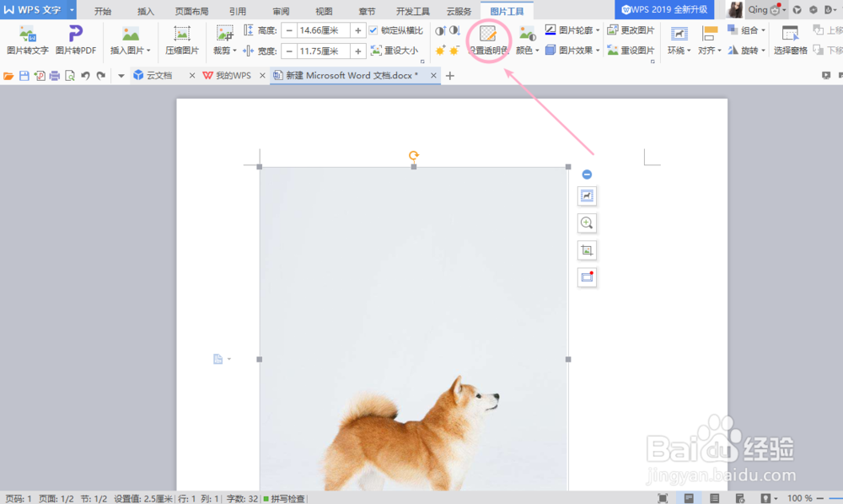This screenshot has height=504, width=843.
Task: Click 重设图片 reset picture
Action: [631, 50]
